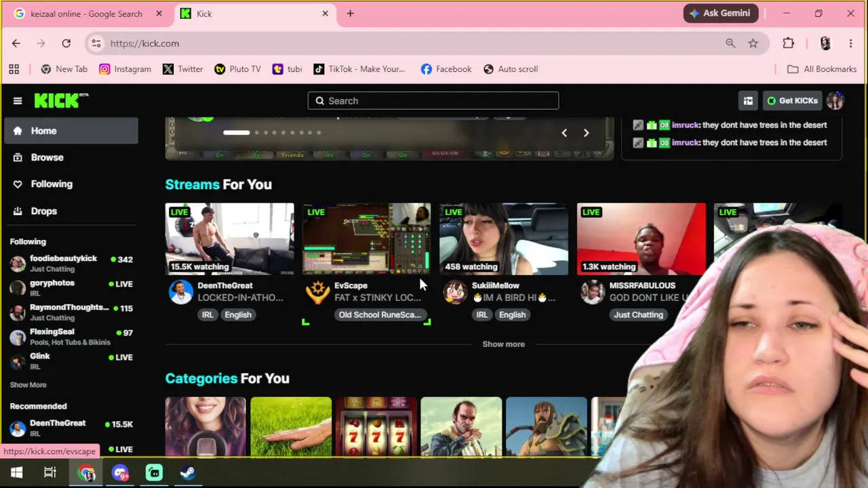The height and width of the screenshot is (488, 868).
Task: Advance to the next carousel slide
Action: 587,133
